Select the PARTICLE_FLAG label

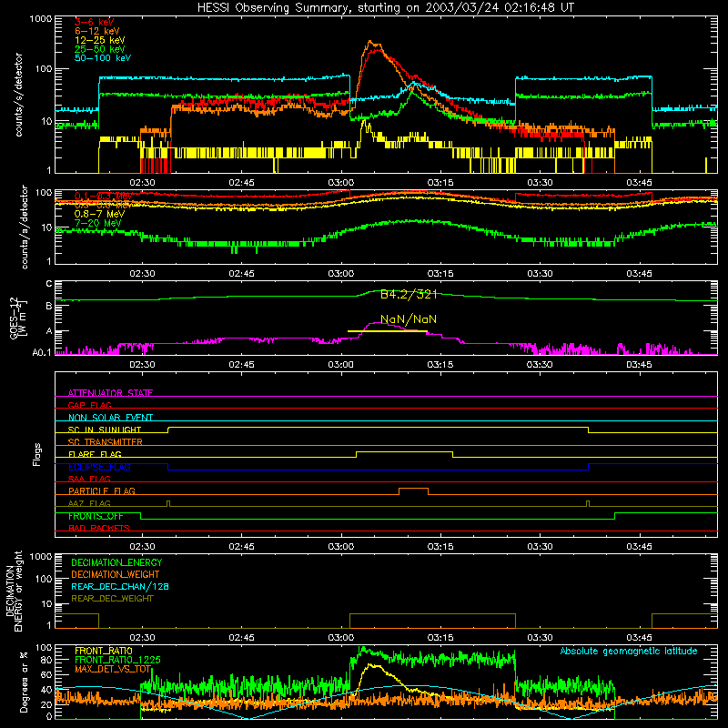(x=102, y=490)
